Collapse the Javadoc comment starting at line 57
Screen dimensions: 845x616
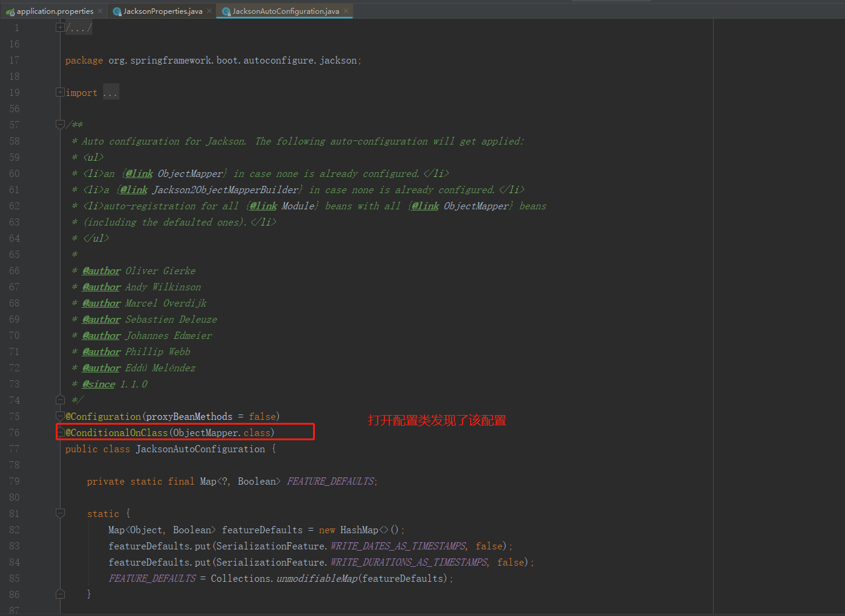tap(60, 124)
